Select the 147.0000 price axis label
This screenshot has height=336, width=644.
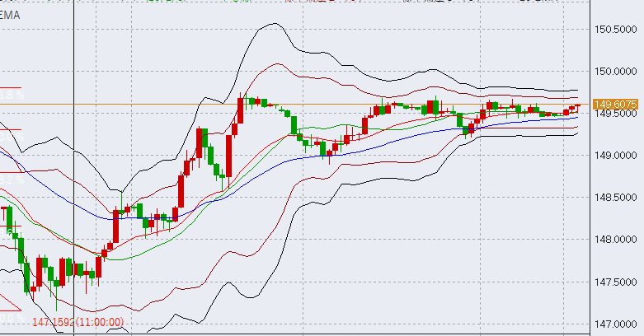618,324
